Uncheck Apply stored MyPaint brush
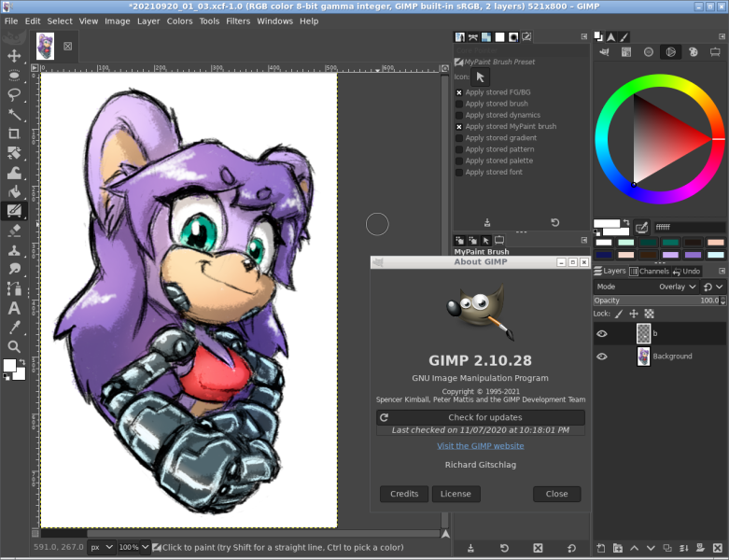The width and height of the screenshot is (729, 560). tap(459, 126)
